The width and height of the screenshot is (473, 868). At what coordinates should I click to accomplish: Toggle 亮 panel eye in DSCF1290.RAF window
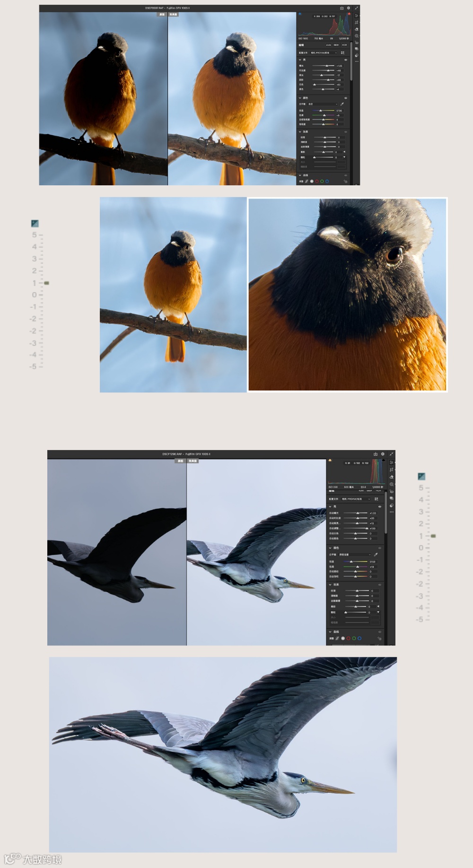(x=380, y=506)
